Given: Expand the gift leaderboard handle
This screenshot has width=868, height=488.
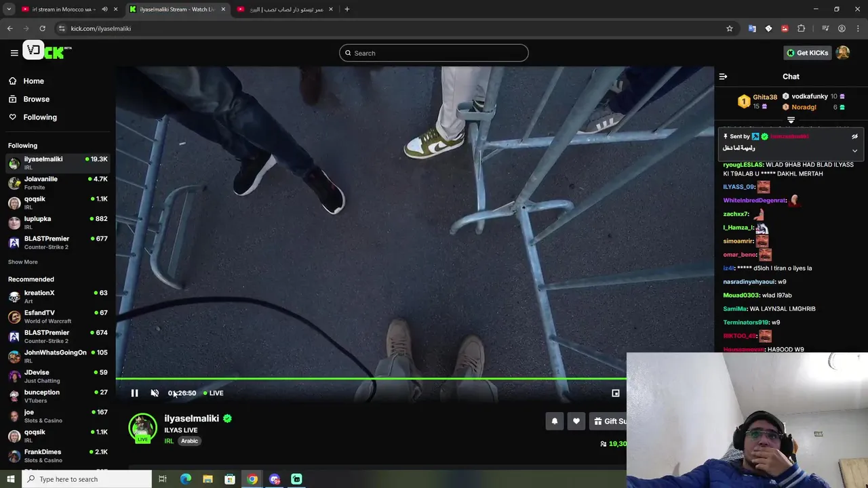Looking at the screenshot, I should pyautogui.click(x=791, y=120).
